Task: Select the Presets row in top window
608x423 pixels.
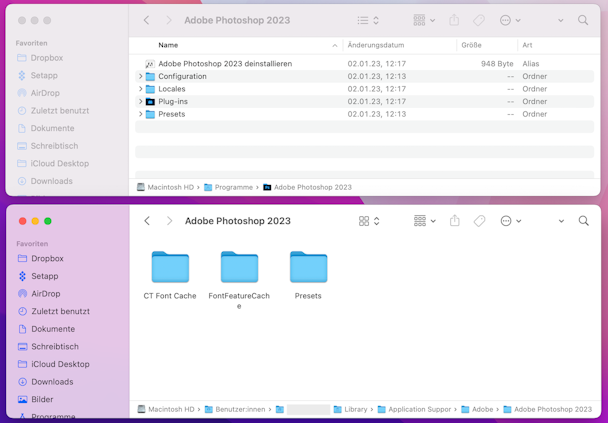Action: (364, 114)
